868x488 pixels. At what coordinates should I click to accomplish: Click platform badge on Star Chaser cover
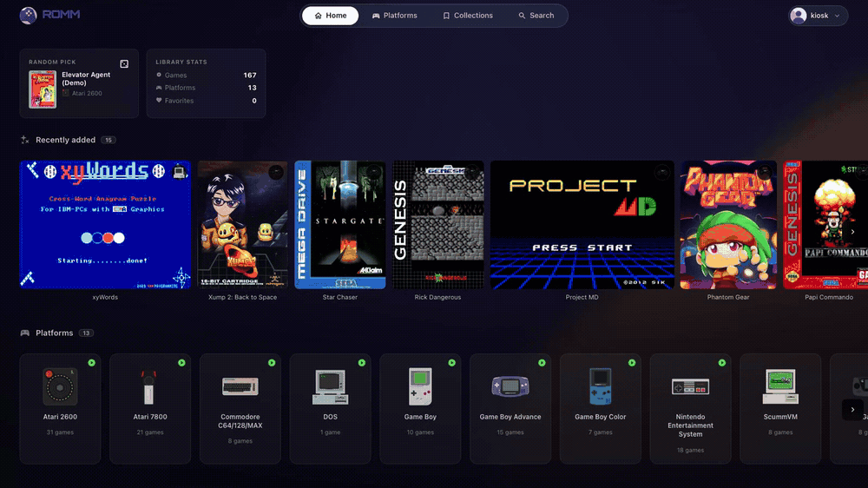click(373, 172)
